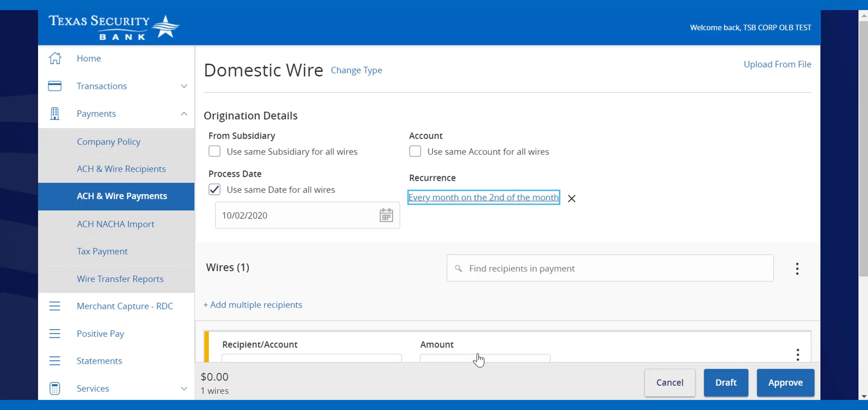The height and width of the screenshot is (410, 868).
Task: Click the Welcome back, TSB CORP OLB TEST text
Action: click(x=750, y=27)
